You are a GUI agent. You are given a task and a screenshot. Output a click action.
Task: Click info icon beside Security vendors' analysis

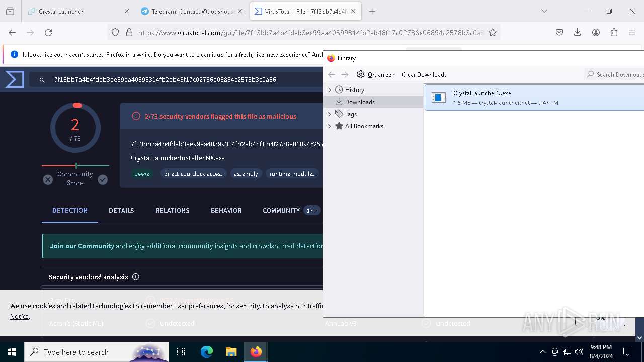[x=136, y=277]
